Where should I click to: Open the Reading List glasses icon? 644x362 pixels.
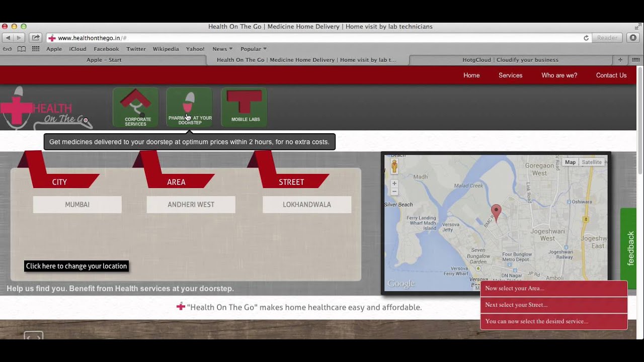(8, 49)
